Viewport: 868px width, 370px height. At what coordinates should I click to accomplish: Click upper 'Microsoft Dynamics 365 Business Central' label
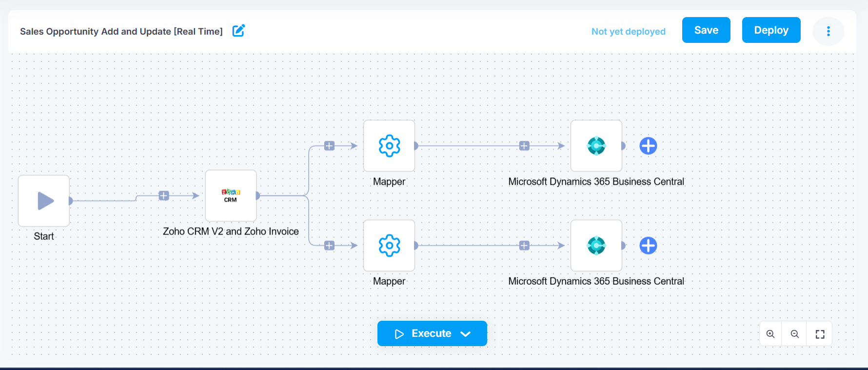(596, 181)
